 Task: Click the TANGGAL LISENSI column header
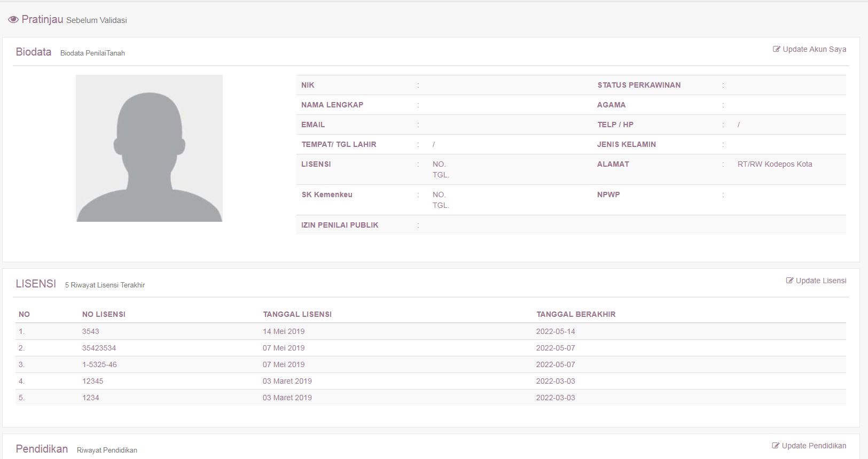click(297, 314)
